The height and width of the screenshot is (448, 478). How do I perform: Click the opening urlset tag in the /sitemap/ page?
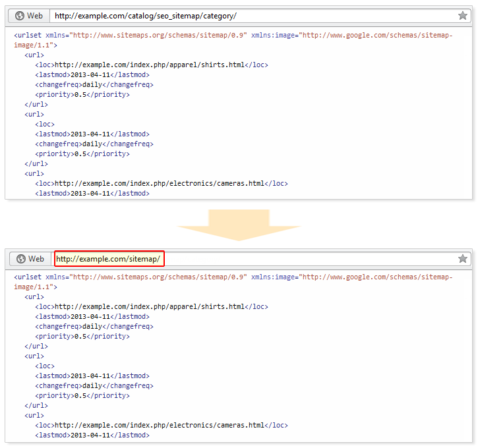[28, 277]
